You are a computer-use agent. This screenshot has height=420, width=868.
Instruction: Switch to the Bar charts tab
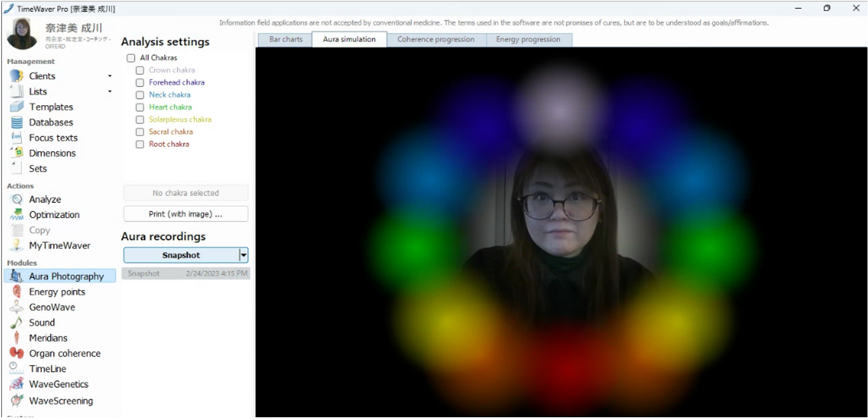[x=286, y=40]
